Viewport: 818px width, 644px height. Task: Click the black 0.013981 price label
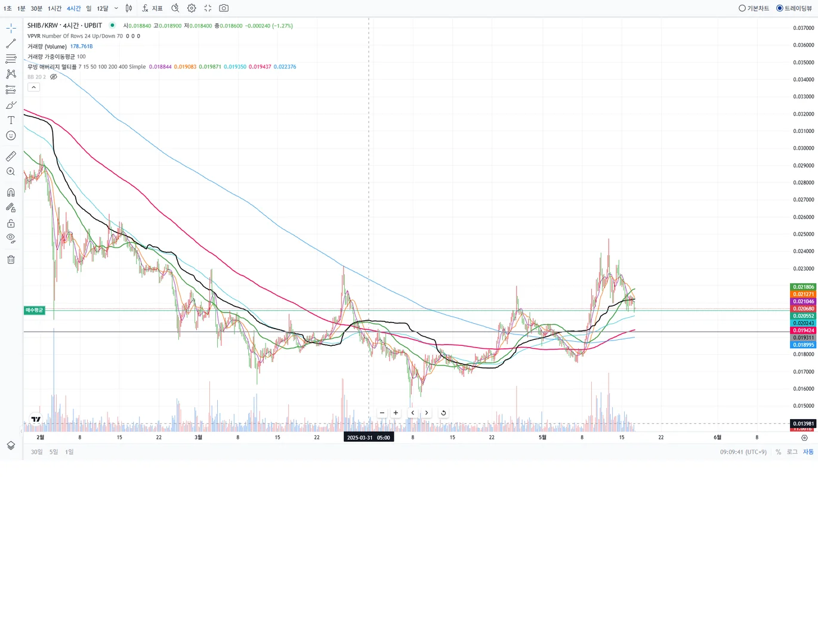point(803,424)
